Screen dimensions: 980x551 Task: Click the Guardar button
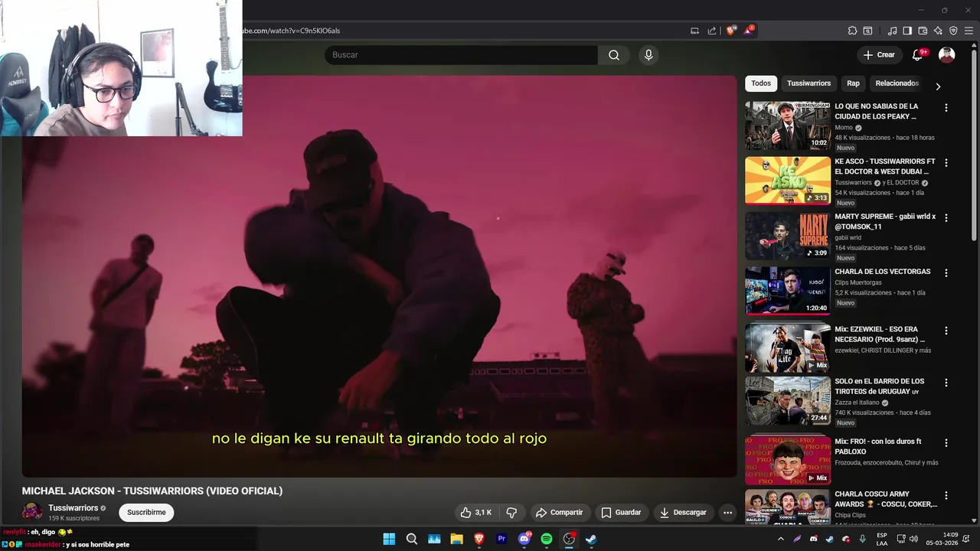[621, 513]
